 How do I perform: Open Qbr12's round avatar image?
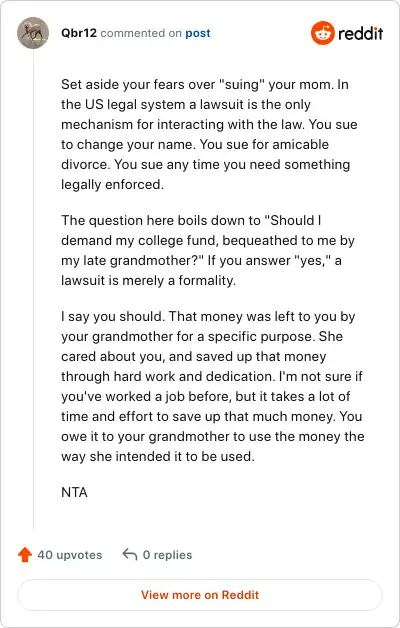click(x=33, y=33)
